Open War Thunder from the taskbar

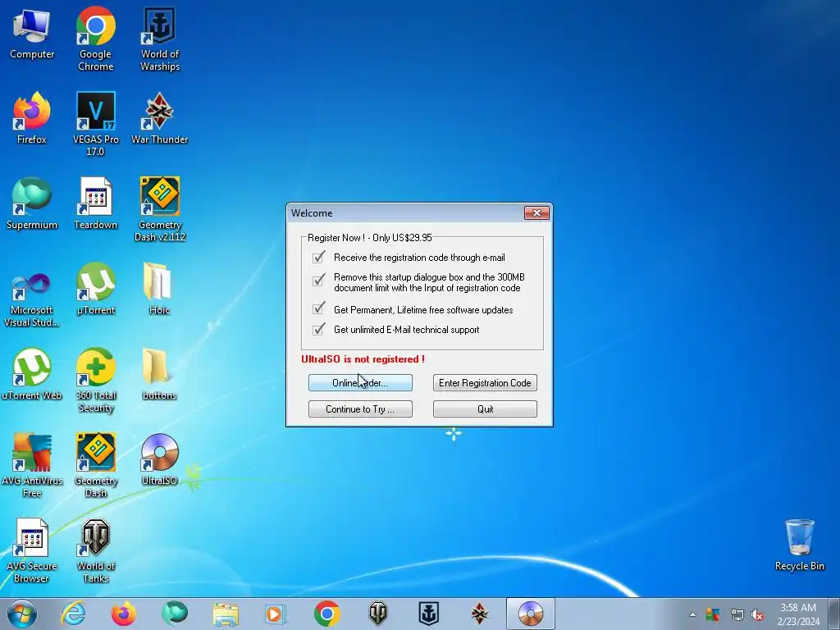[479, 614]
